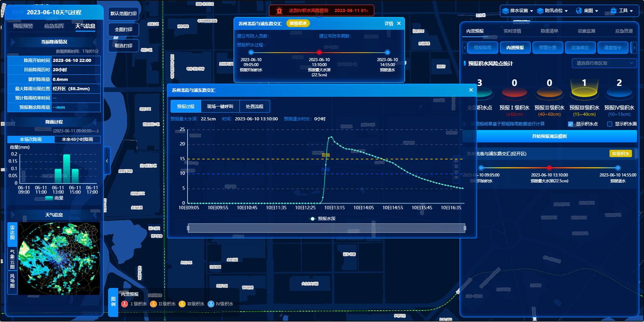644x322 pixels.
Task: Click the 开始预报淹没模拟 button
Action: click(x=549, y=136)
